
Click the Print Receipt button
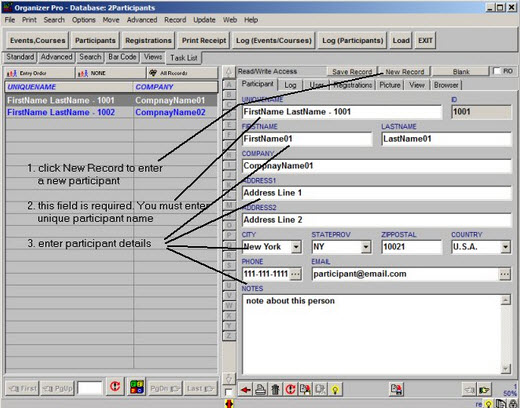(204, 41)
